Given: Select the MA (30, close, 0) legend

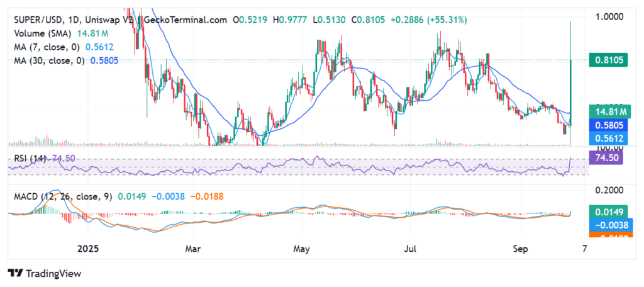Looking at the screenshot, I should pyautogui.click(x=49, y=61).
